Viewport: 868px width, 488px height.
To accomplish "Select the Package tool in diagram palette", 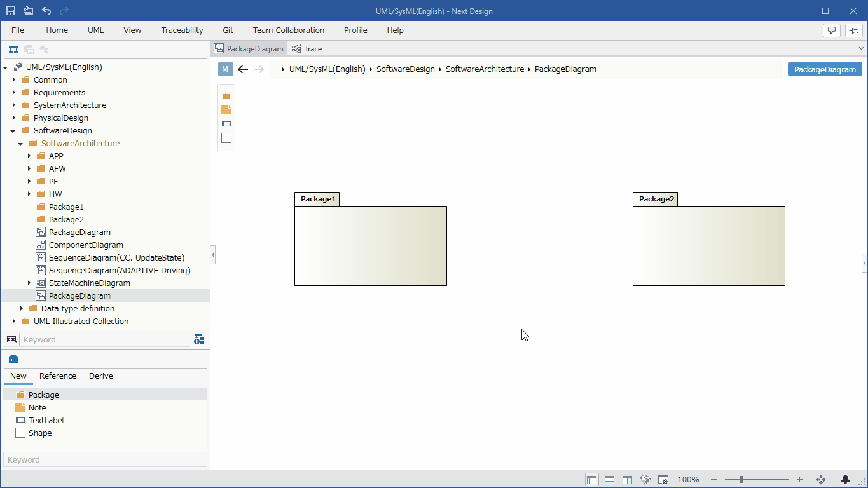I will coord(226,96).
